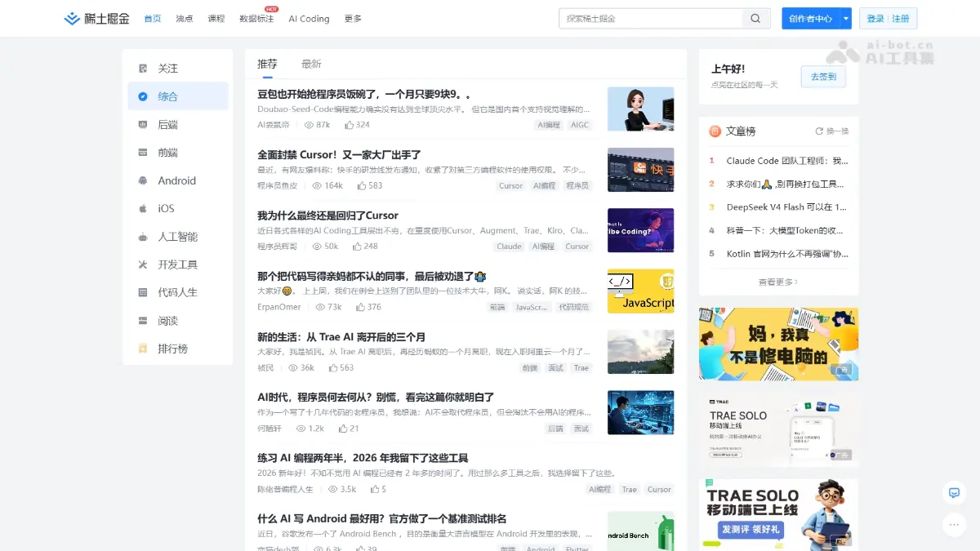Click the 前端 category icon
The image size is (980, 551).
click(x=143, y=153)
